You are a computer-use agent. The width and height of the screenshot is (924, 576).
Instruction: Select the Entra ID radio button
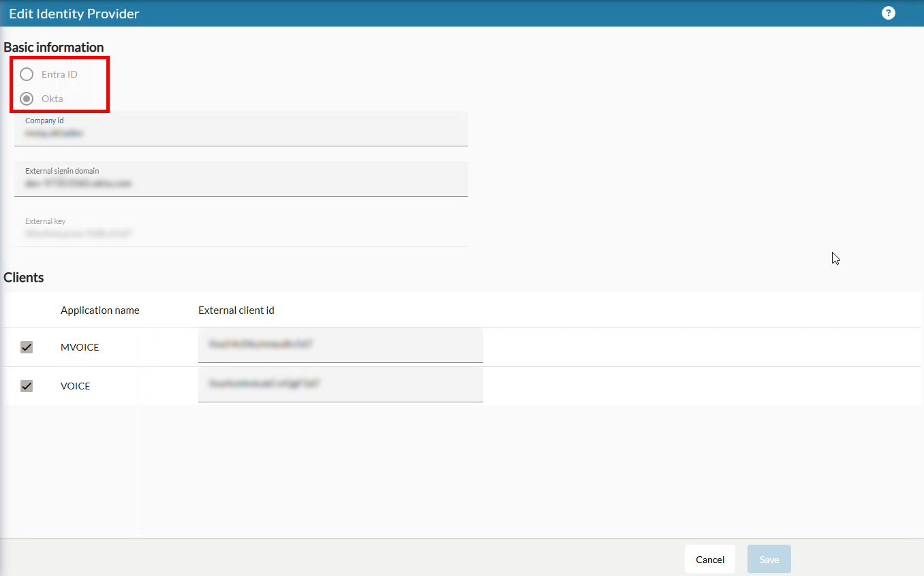pos(27,74)
